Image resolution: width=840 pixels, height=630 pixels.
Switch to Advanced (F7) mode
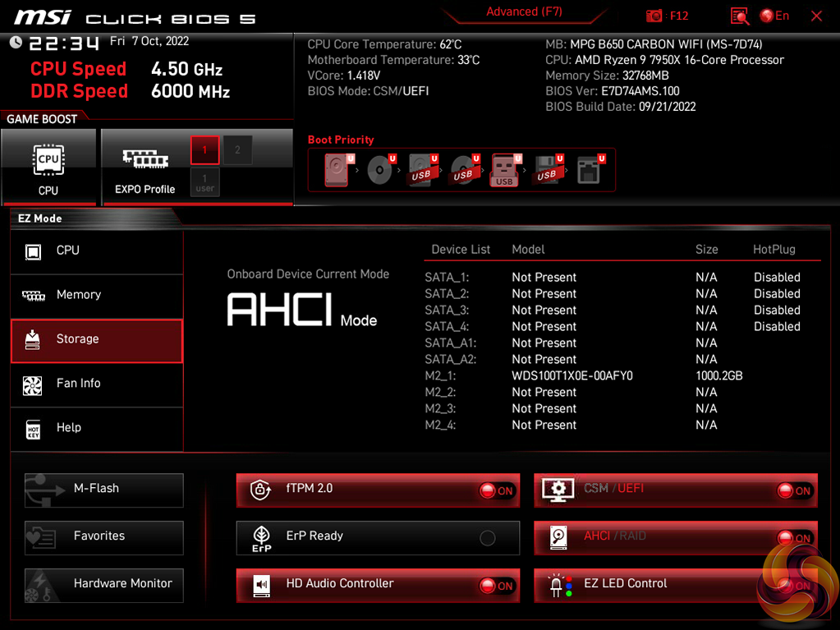[524, 11]
